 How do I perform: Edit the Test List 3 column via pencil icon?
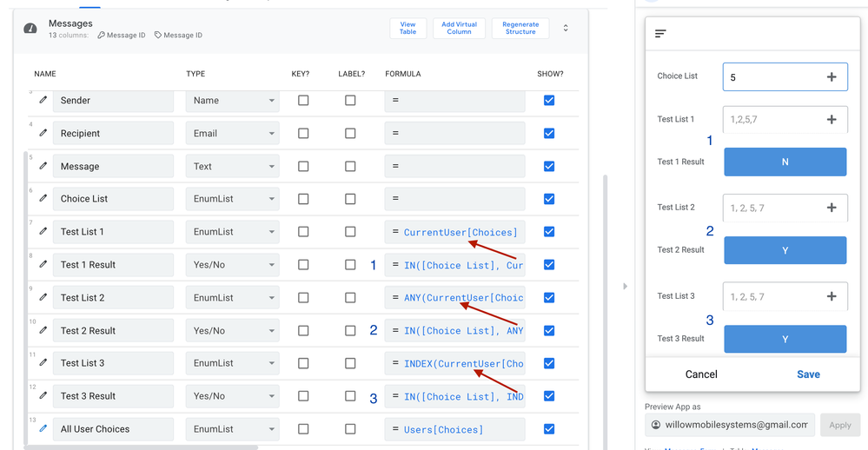pyautogui.click(x=43, y=362)
